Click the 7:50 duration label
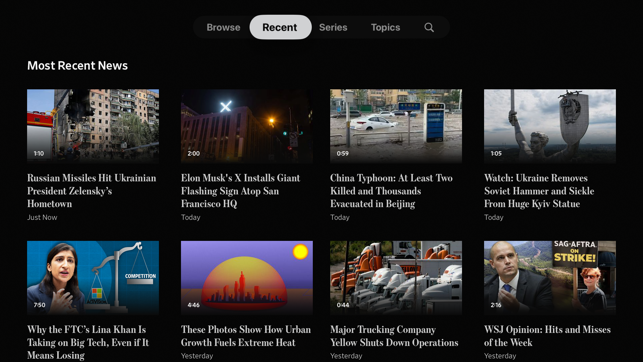 39,305
